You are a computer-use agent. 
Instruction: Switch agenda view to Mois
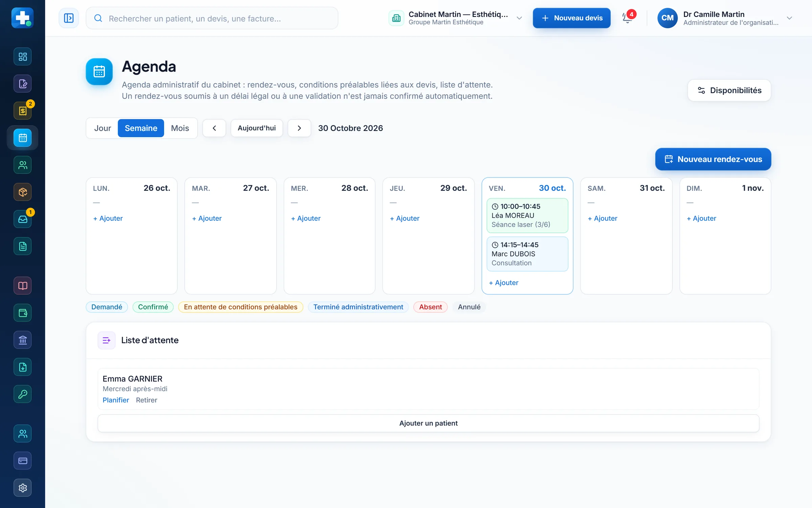pos(180,128)
